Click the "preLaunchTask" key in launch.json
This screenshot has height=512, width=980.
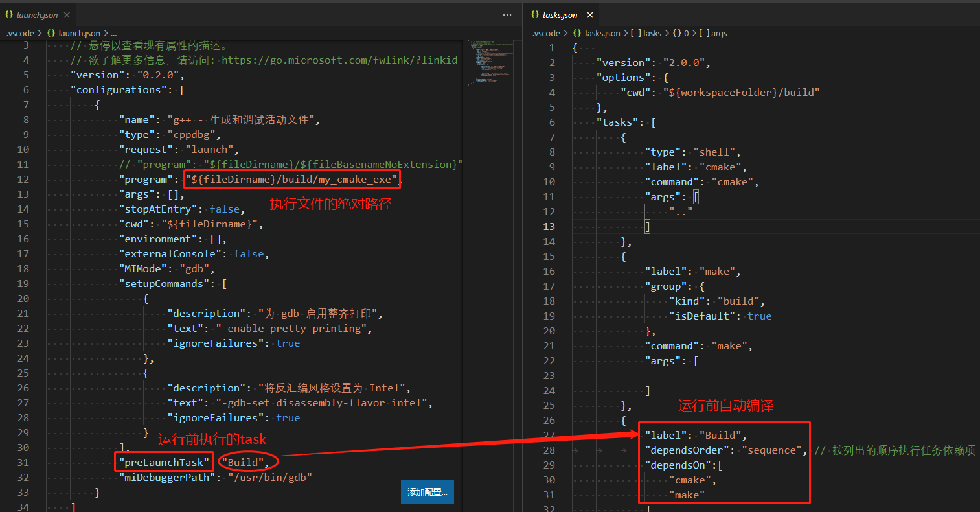[x=165, y=462]
